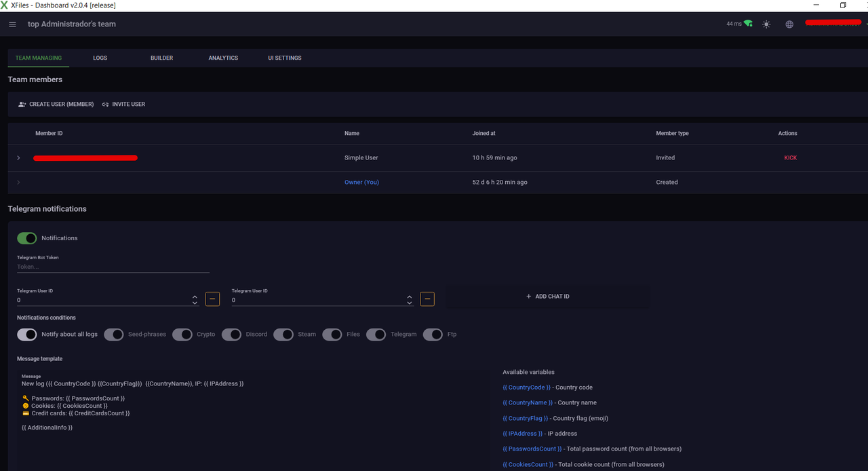
Task: Toggle Notify about all logs
Action: (x=27, y=335)
